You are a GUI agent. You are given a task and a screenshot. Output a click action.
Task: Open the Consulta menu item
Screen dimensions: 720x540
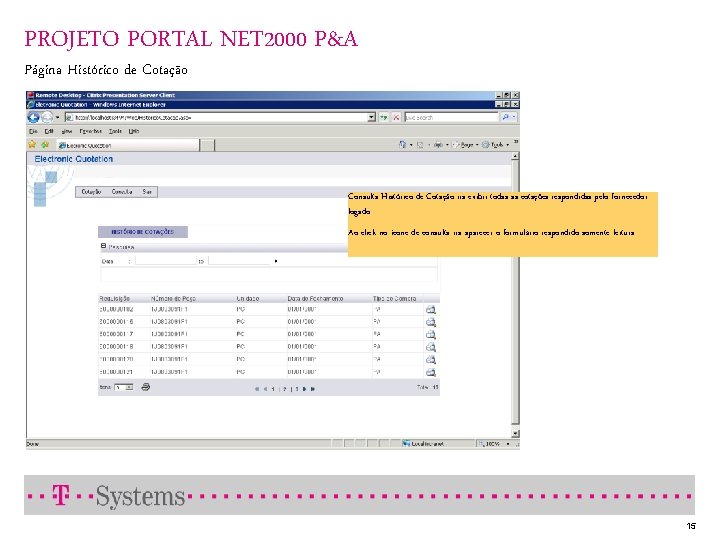click(122, 192)
